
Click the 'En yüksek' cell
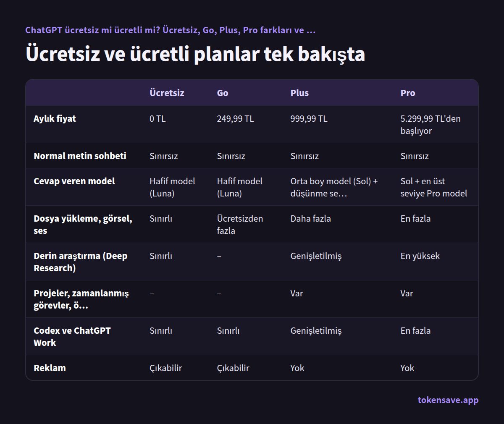pyautogui.click(x=420, y=256)
